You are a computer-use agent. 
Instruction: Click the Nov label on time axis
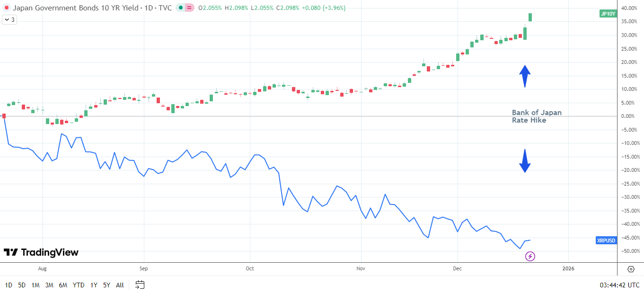point(361,268)
